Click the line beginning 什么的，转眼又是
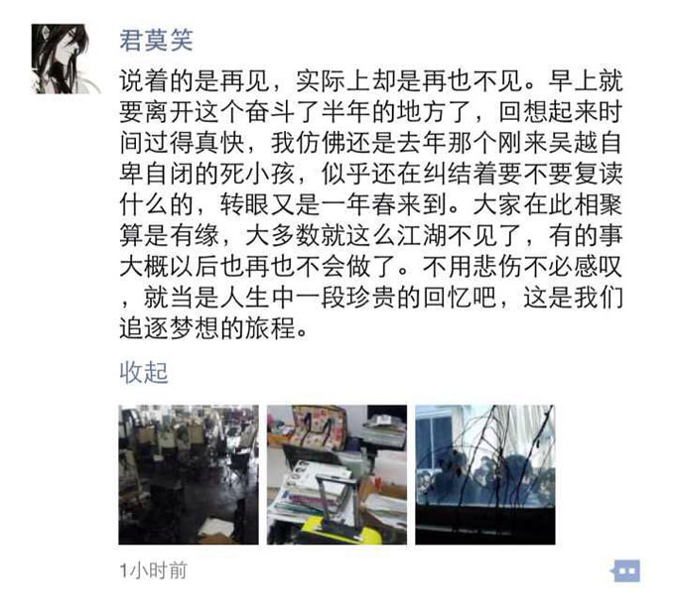The height and width of the screenshot is (616, 675). 371,204
